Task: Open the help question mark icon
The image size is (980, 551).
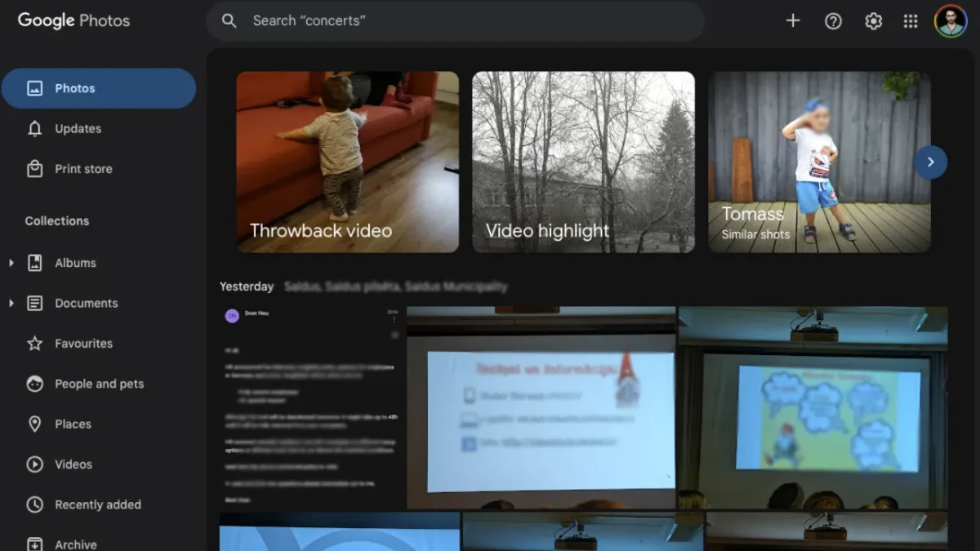Action: pyautogui.click(x=833, y=21)
